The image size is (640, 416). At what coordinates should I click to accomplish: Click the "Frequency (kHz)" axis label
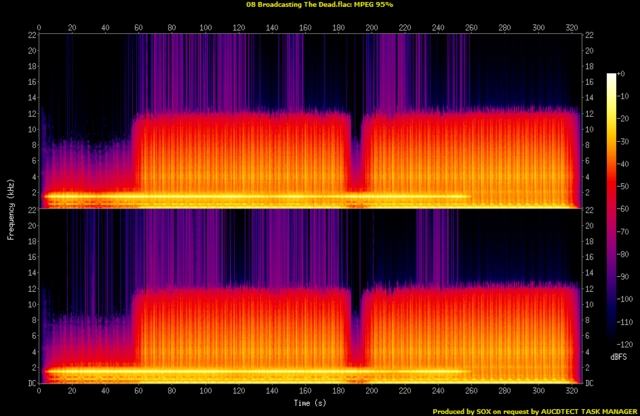tap(9, 208)
